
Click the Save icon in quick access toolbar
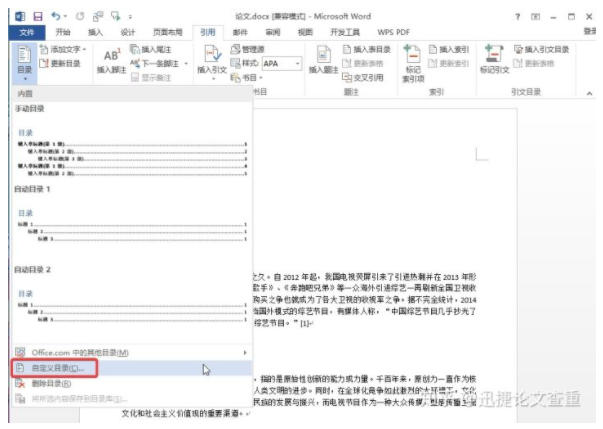click(x=38, y=17)
